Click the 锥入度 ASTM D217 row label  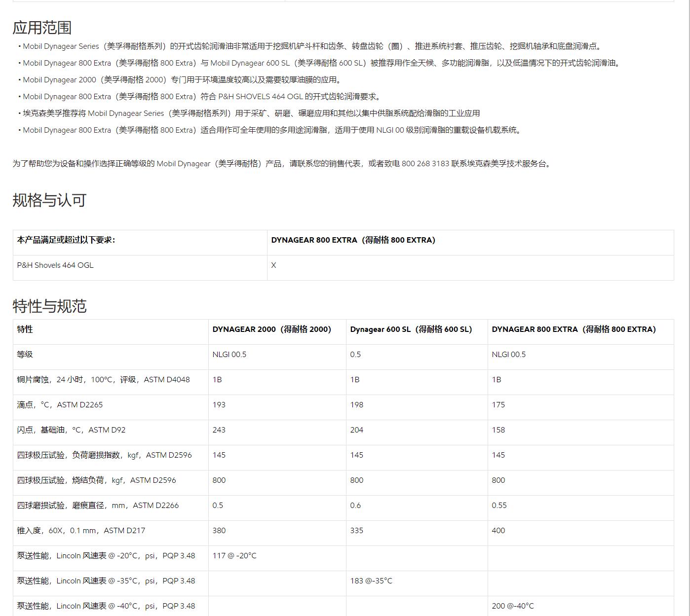click(x=81, y=531)
